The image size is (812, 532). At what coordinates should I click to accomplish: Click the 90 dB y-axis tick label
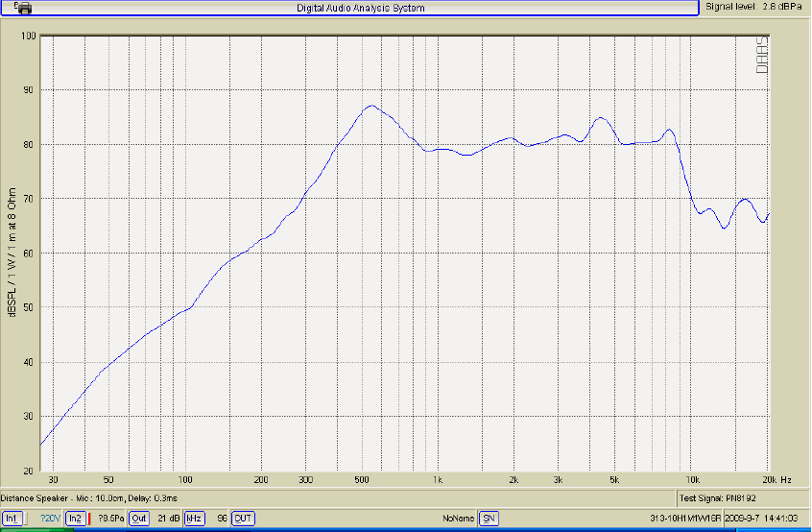click(x=28, y=90)
